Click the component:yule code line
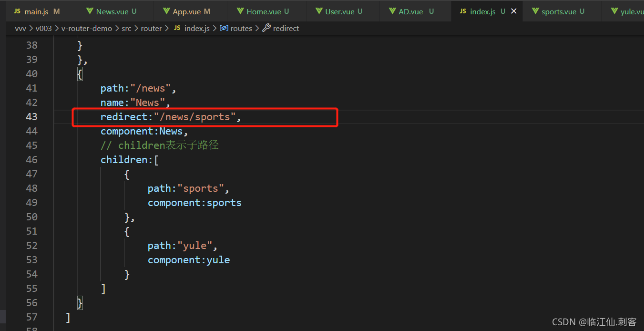Viewport: 644px width, 331px height. pyautogui.click(x=189, y=260)
